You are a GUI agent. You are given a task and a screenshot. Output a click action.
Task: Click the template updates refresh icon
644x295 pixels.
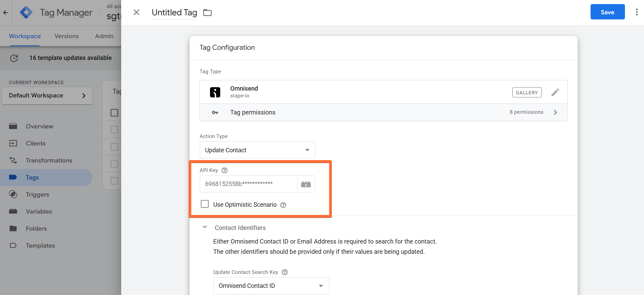point(14,58)
